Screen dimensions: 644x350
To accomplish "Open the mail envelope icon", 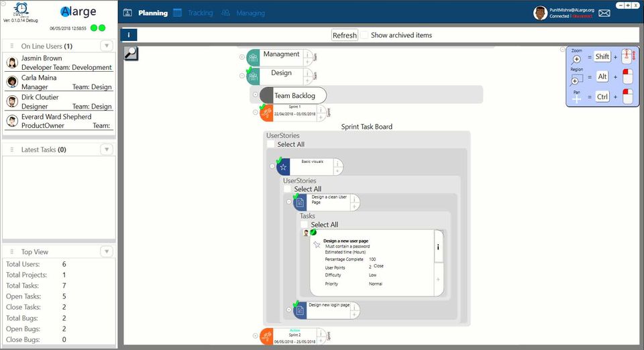I will point(604,13).
